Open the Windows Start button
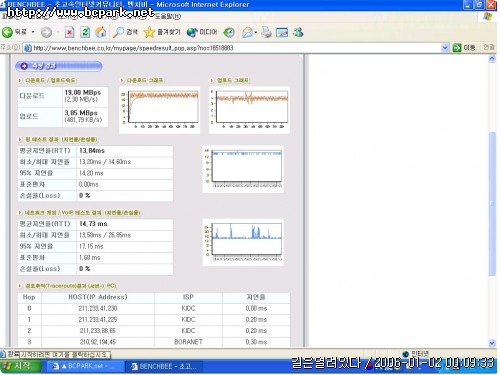Image resolution: width=500 pixels, height=375 pixels. (20, 366)
